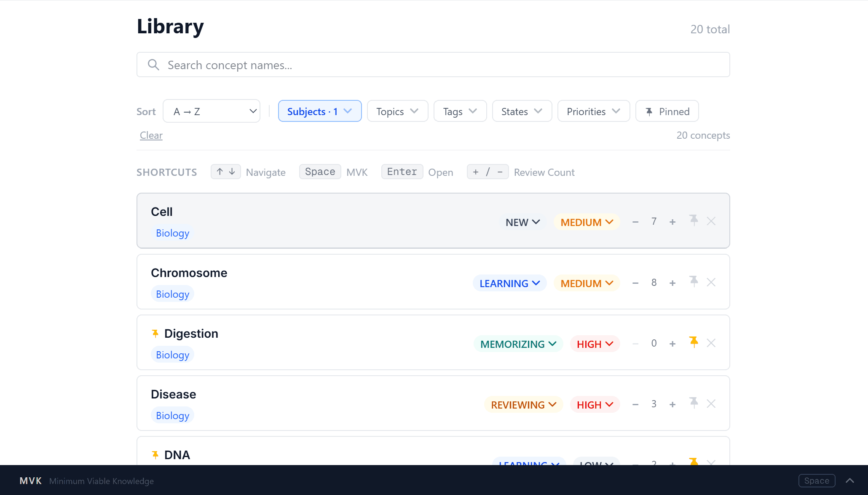Expand the MVK bottom panel chevron

point(850,481)
